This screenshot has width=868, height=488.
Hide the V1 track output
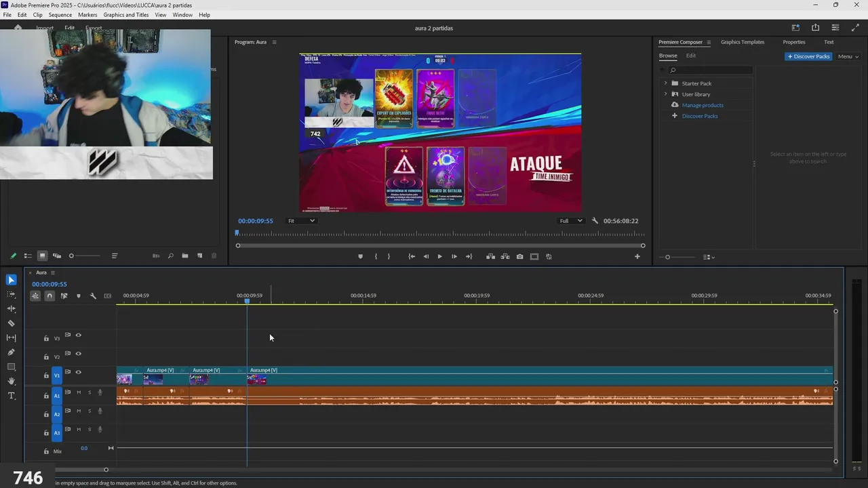[78, 372]
